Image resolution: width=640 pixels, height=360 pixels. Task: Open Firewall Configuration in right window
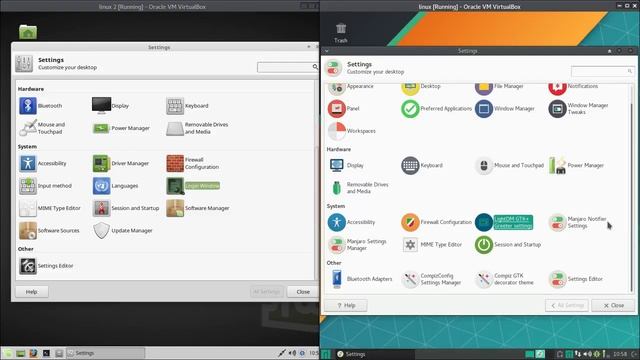point(436,222)
